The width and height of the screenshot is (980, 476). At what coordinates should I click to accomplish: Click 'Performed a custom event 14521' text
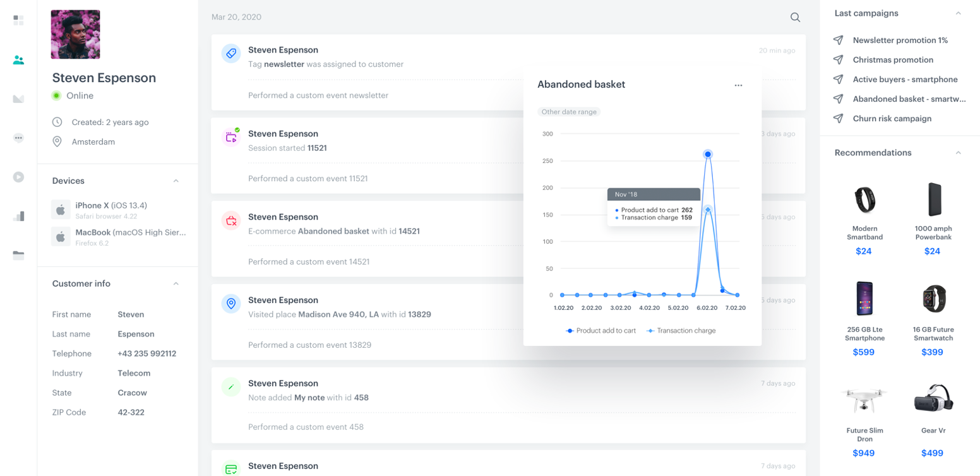coord(309,261)
